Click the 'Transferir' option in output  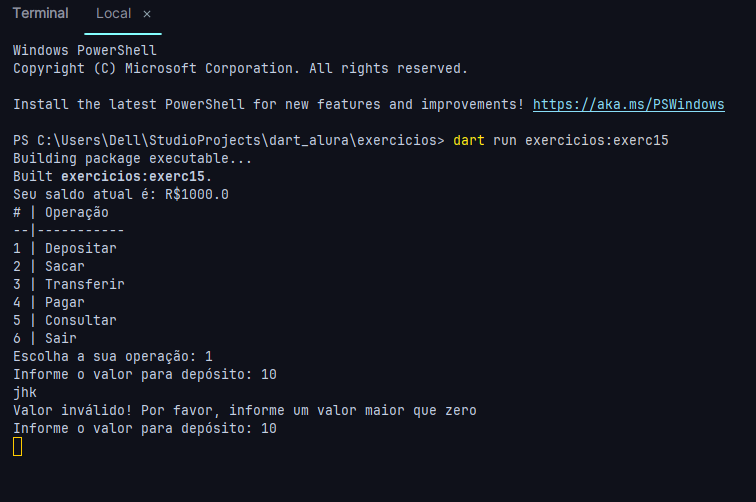pos(84,284)
